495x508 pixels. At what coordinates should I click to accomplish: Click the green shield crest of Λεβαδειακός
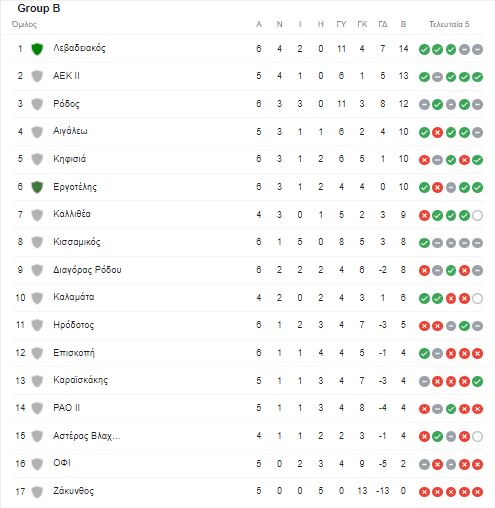[37, 49]
